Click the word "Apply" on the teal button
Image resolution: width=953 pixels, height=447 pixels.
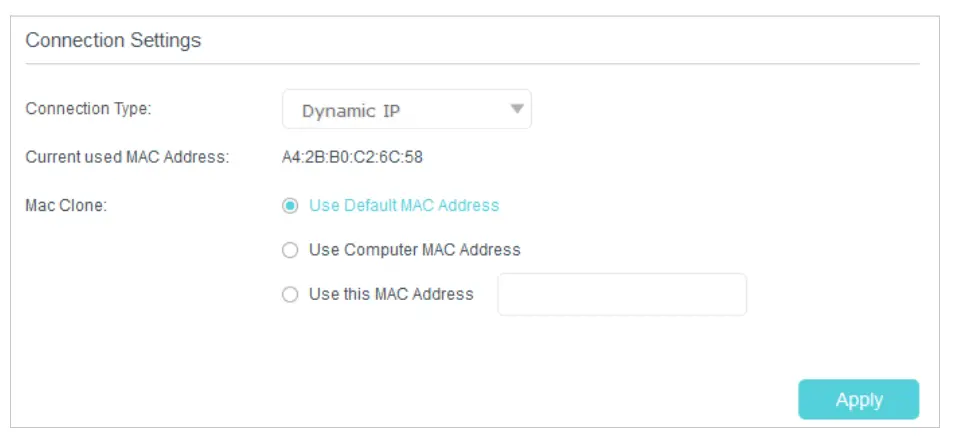coord(859,400)
